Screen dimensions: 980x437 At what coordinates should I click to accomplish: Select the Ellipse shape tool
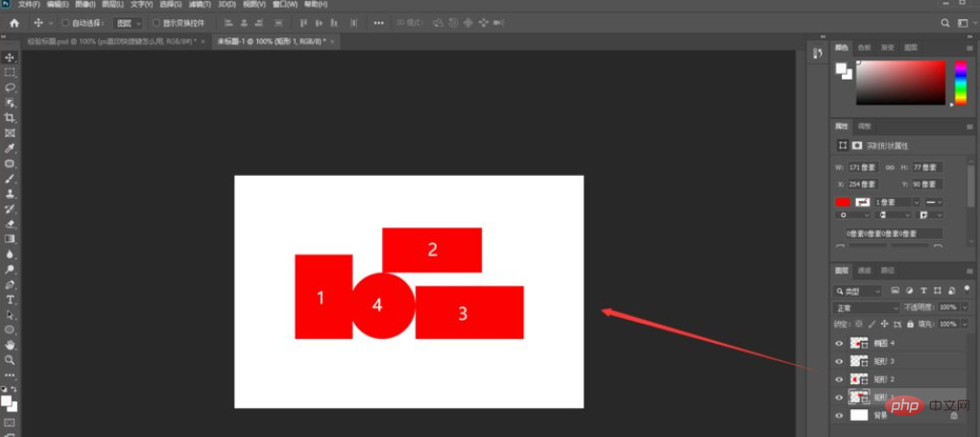[10, 329]
